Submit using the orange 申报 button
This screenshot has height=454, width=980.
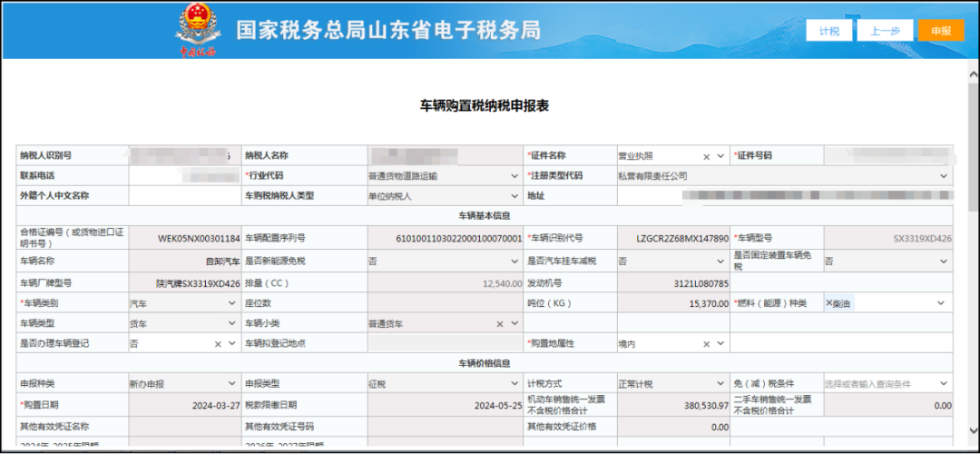[x=941, y=31]
